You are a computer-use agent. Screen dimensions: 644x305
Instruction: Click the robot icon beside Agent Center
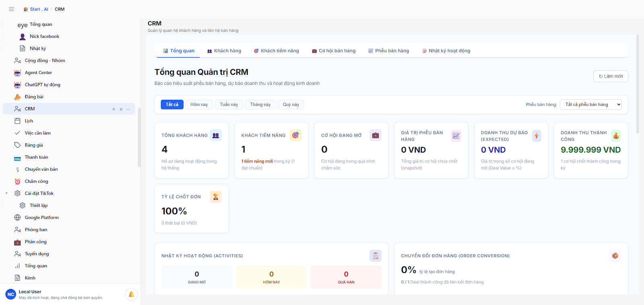(x=17, y=73)
